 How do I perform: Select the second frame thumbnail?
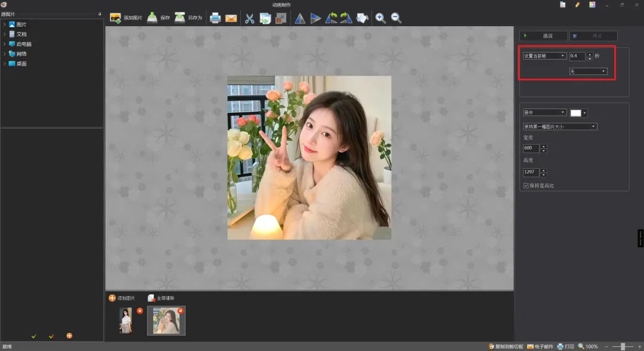166,321
